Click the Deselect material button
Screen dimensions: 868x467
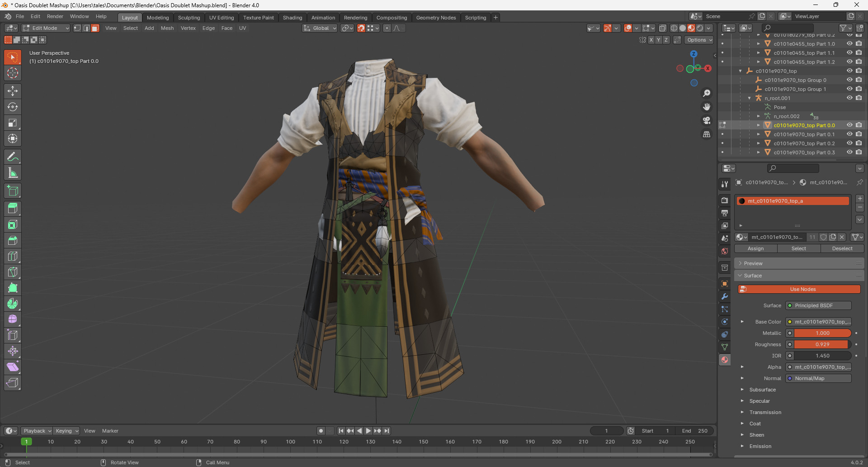[842, 248]
